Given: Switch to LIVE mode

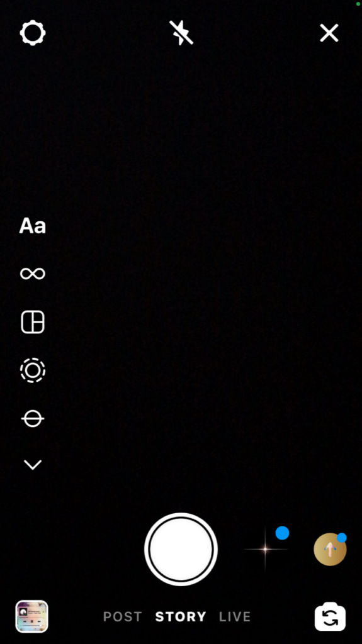Looking at the screenshot, I should 235,617.
